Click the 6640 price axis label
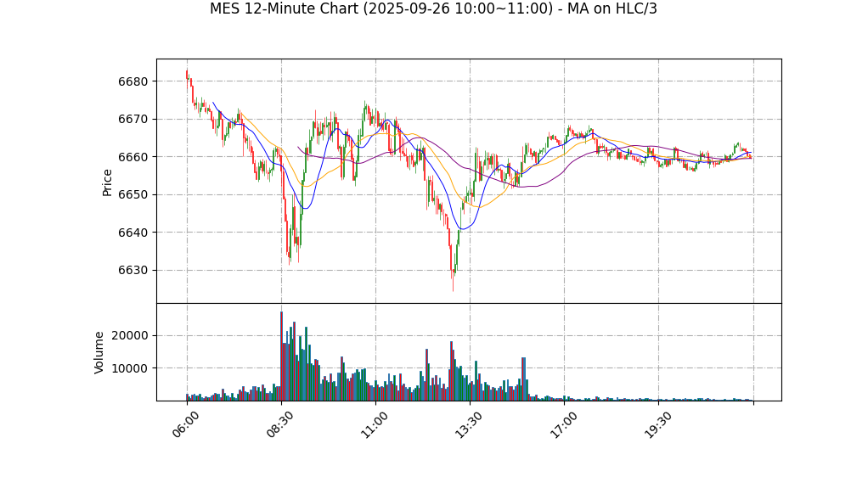The width and height of the screenshot is (868, 488). (x=133, y=233)
